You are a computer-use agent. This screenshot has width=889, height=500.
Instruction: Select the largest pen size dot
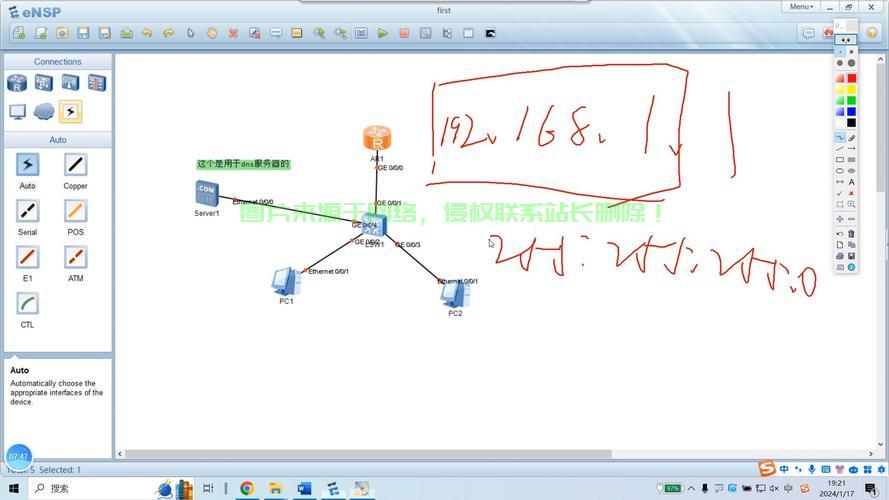pyautogui.click(x=852, y=63)
